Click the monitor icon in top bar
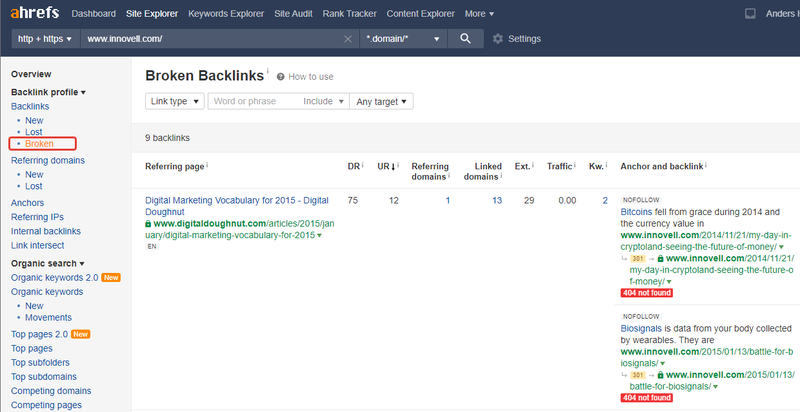 [x=750, y=14]
